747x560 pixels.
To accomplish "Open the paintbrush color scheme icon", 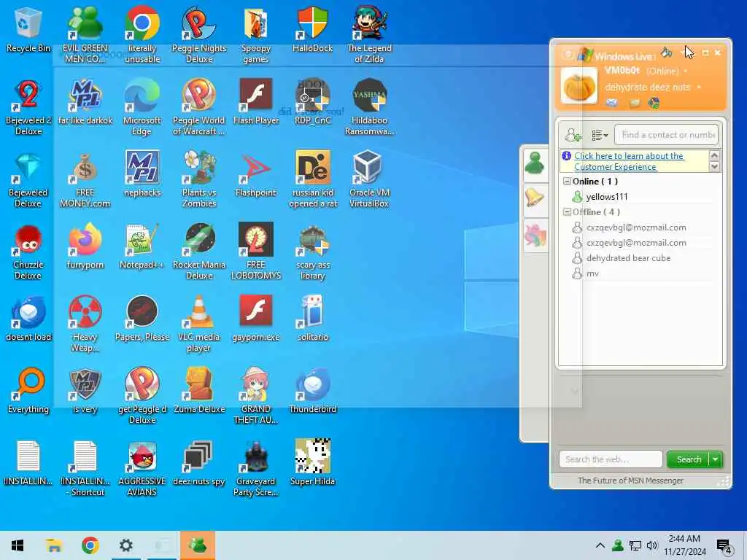I will [x=667, y=52].
